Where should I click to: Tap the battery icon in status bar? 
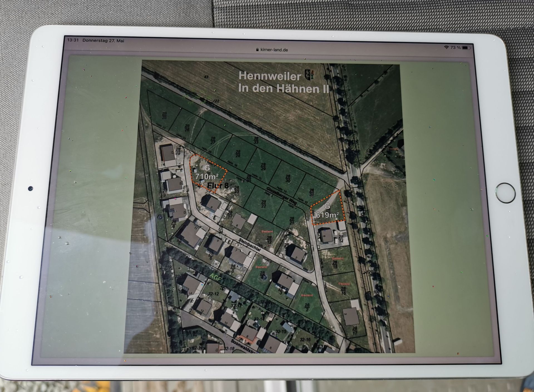click(x=466, y=48)
